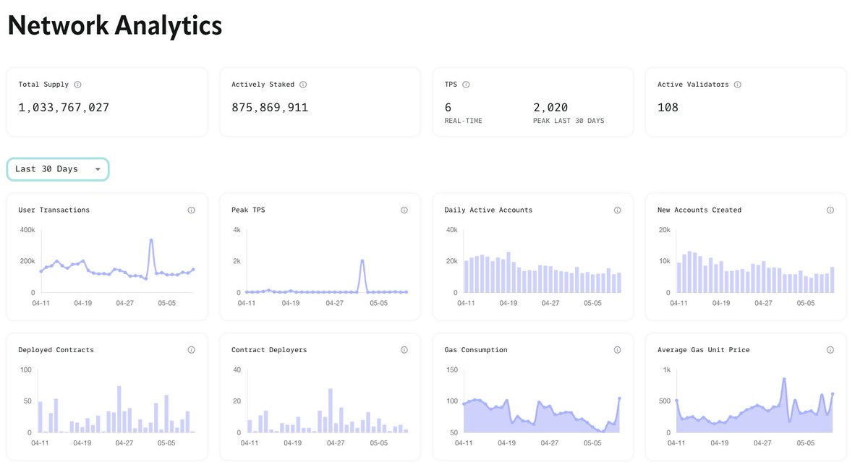868x470 pixels.
Task: Click the User Transactions chart title
Action: point(54,210)
